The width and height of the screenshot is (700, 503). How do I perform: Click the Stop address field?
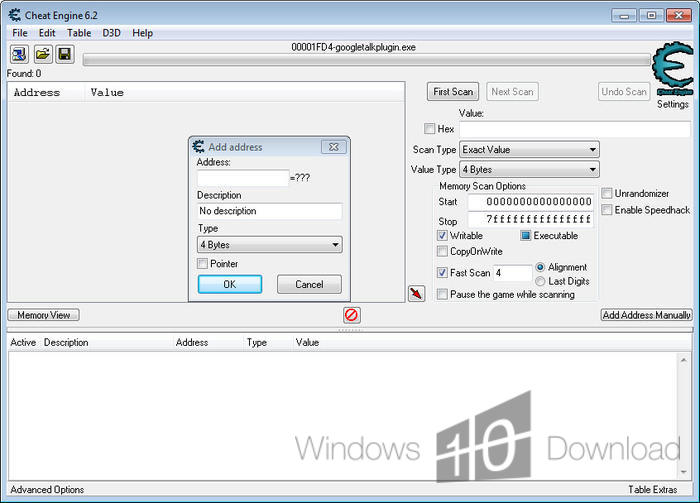(x=530, y=219)
